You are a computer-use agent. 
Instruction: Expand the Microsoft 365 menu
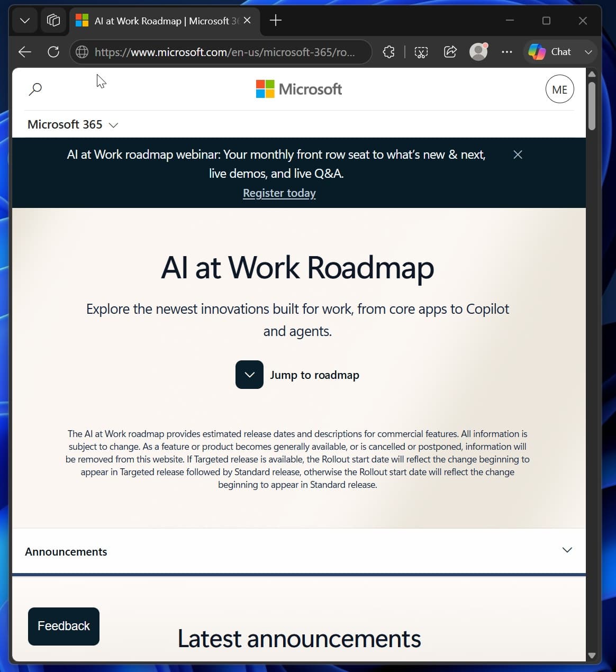[x=73, y=125]
